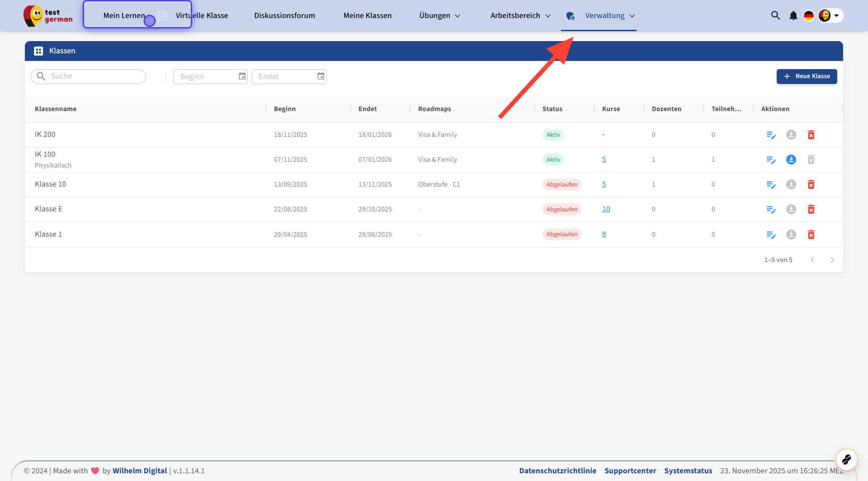This screenshot has height=481, width=868.
Task: Open Meine Klassen in navigation
Action: [367, 16]
